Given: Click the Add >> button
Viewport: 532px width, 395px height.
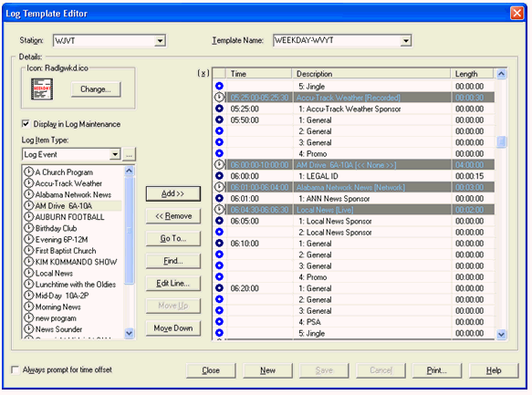Looking at the screenshot, I should click(x=173, y=193).
